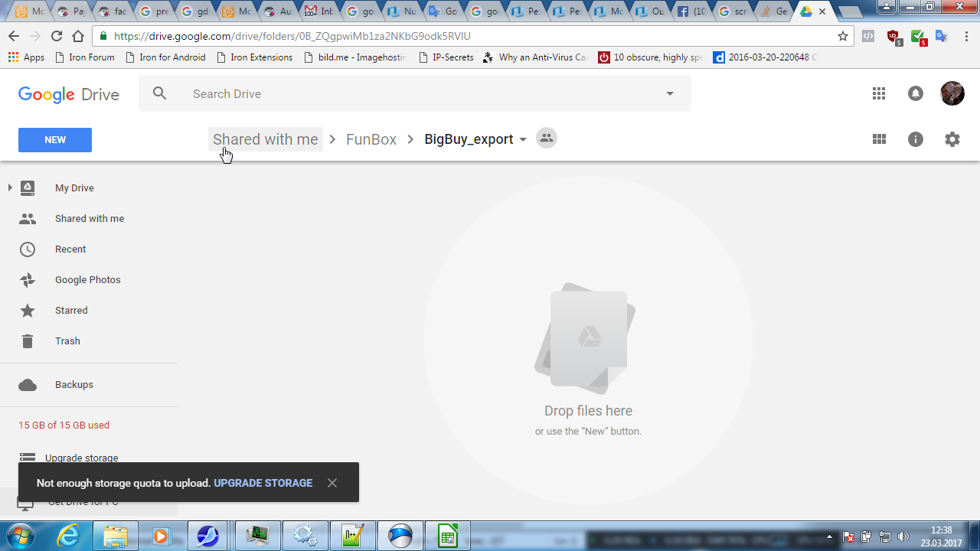Open Windows Explorer from the taskbar
This screenshot has height=551, width=980.
[116, 536]
